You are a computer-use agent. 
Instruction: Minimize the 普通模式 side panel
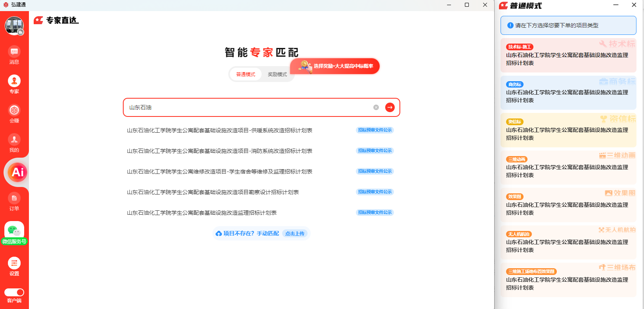616,5
